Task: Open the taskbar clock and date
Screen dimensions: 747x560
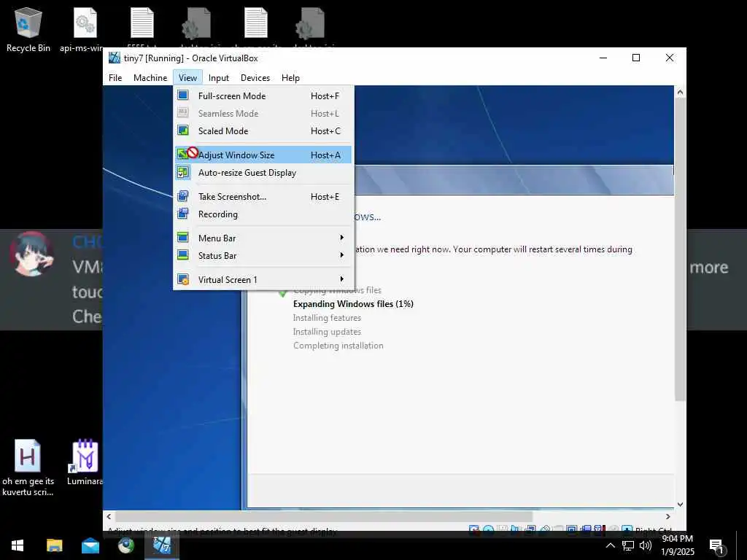Action: point(678,545)
